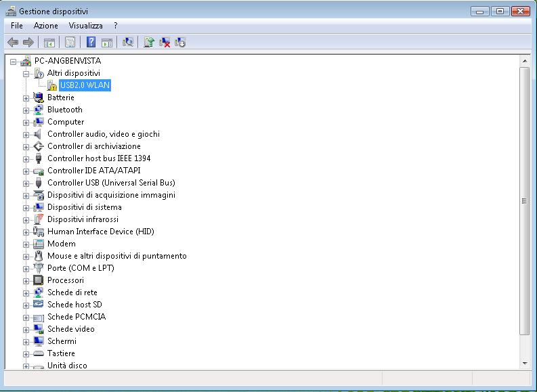
Task: Select the 'Computer' row label
Action: [x=66, y=122]
